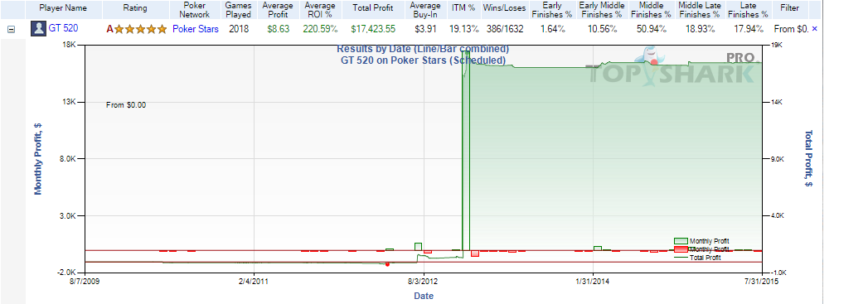Open the Poker Stars network link
Screen dimensions: 868x304
click(196, 29)
